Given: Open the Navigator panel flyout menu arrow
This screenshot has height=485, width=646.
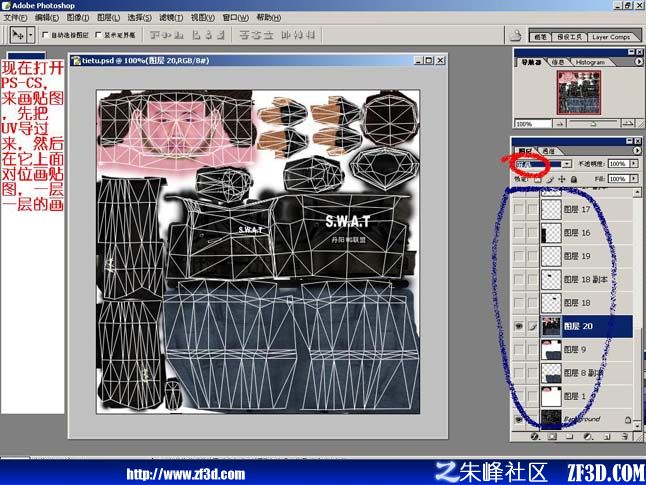Looking at the screenshot, I should click(638, 62).
